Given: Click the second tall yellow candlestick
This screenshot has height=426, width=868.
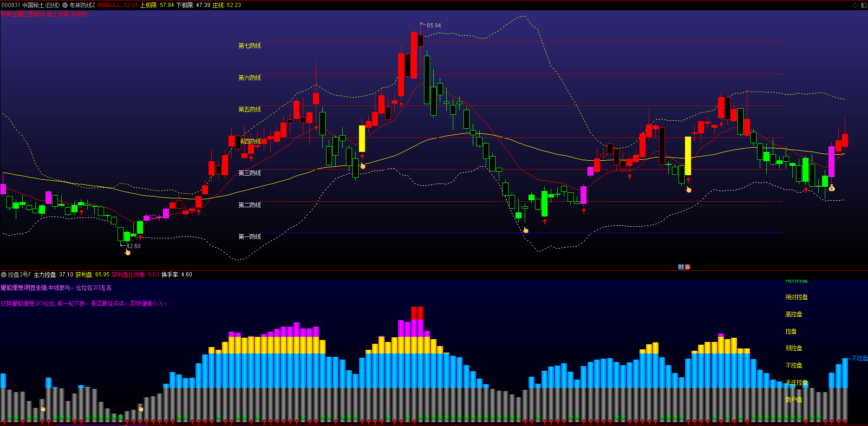Looking at the screenshot, I should click(x=688, y=156).
